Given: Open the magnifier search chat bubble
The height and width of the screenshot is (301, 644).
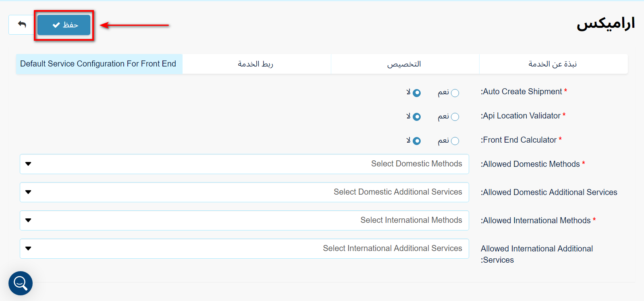Looking at the screenshot, I should (x=21, y=283).
